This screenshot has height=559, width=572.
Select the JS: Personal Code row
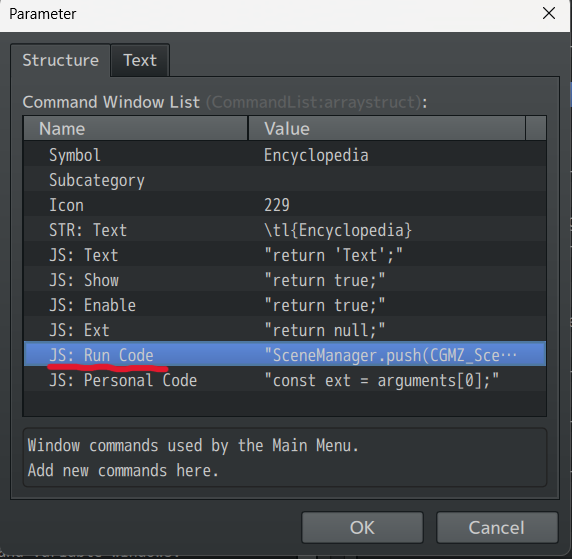click(x=285, y=380)
